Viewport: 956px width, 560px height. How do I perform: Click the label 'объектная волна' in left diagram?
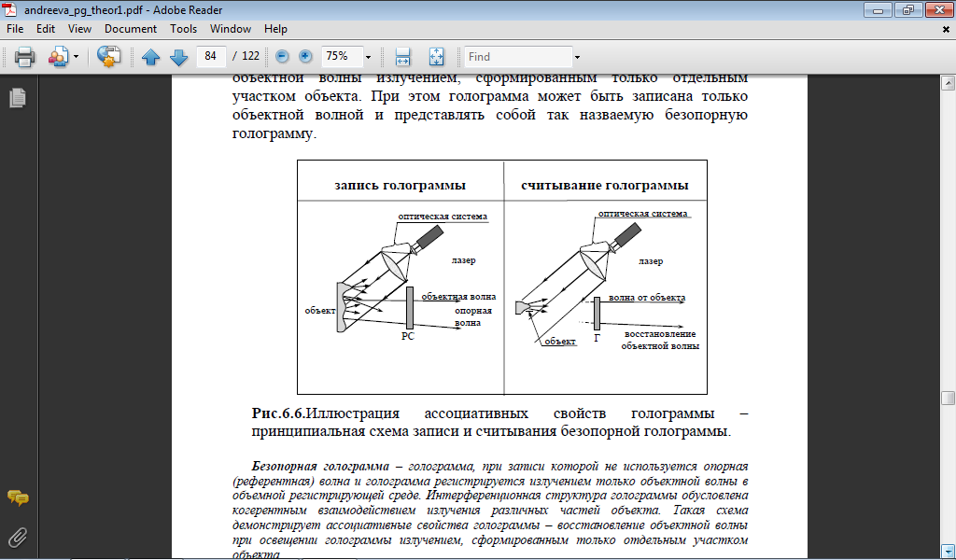458,297
